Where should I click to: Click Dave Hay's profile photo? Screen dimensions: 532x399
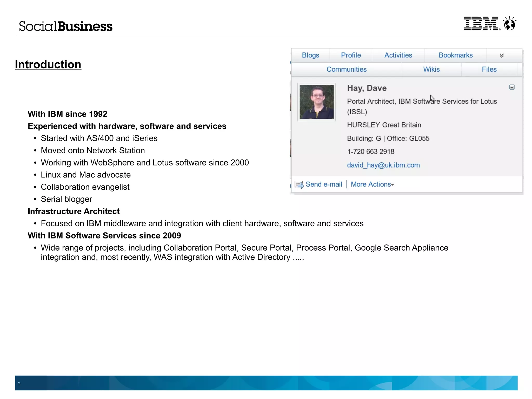(x=316, y=102)
